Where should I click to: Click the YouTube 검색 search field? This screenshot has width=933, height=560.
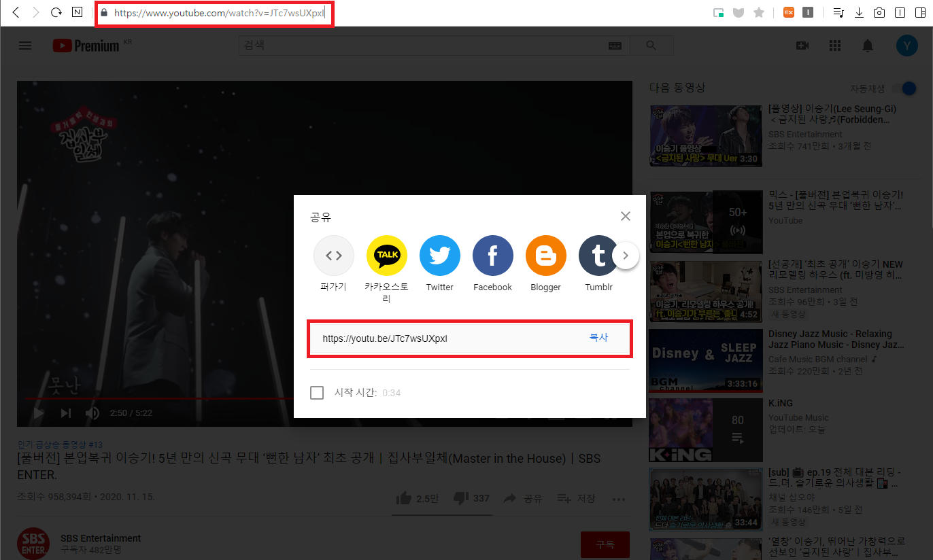pyautogui.click(x=423, y=46)
